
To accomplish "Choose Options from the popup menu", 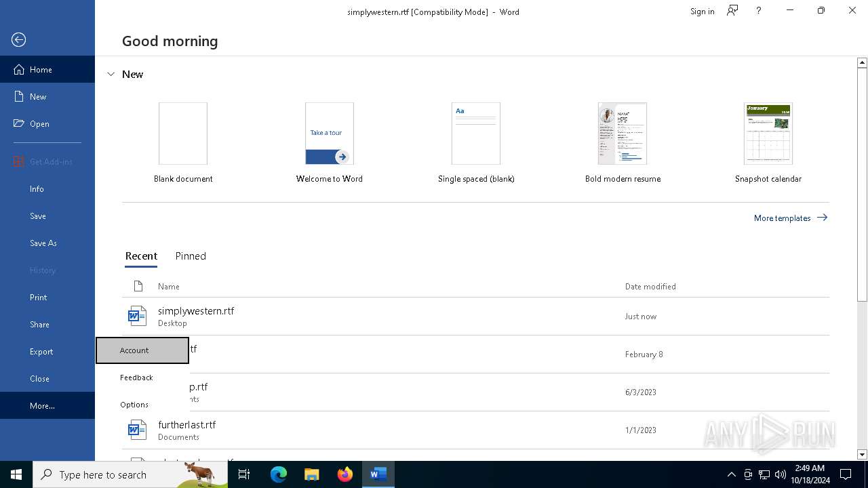I will pos(142,405).
